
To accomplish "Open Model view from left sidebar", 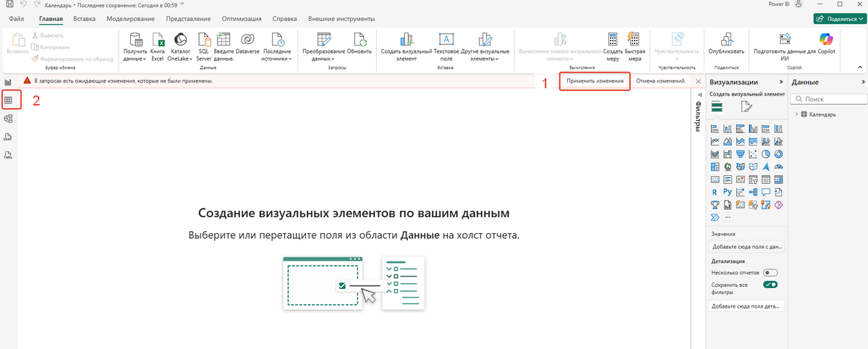I will point(8,119).
